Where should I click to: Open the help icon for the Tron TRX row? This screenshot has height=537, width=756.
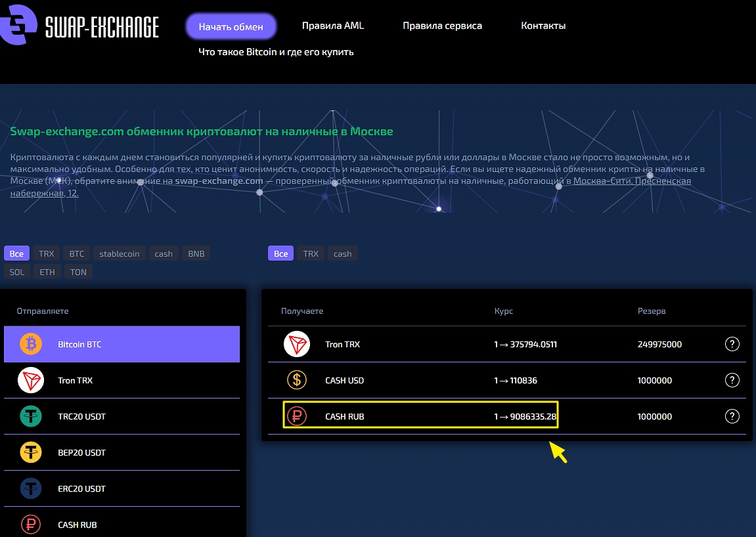click(732, 344)
